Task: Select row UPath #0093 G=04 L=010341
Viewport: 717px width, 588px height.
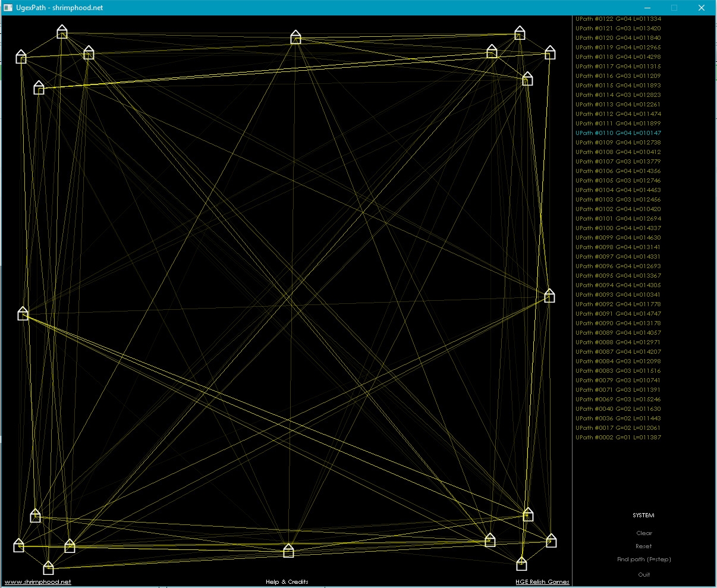Action: tap(618, 295)
